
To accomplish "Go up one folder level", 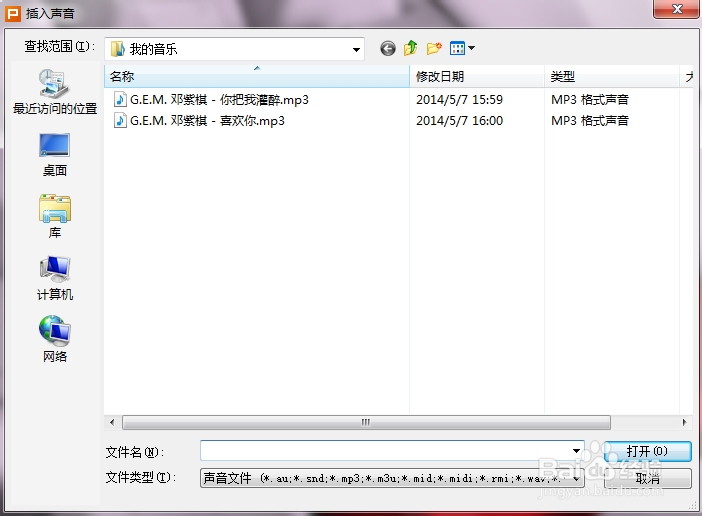I will [411, 48].
